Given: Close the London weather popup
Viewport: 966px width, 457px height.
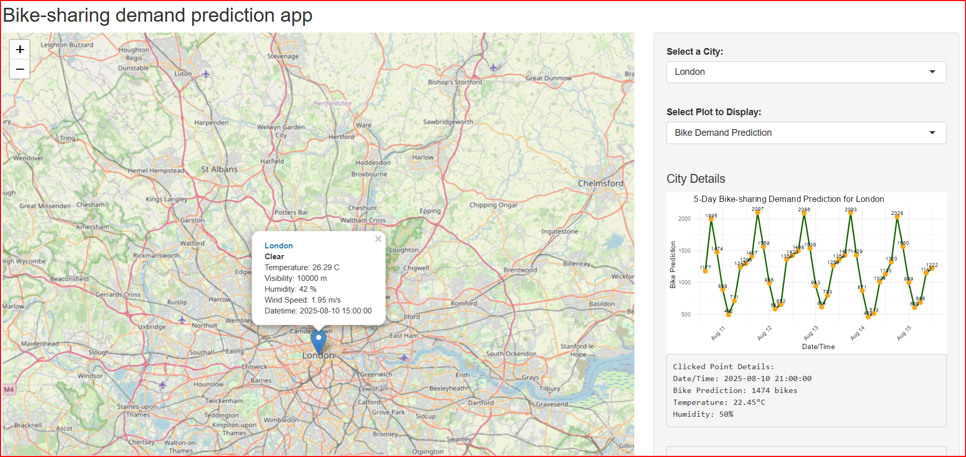Looking at the screenshot, I should 378,239.
